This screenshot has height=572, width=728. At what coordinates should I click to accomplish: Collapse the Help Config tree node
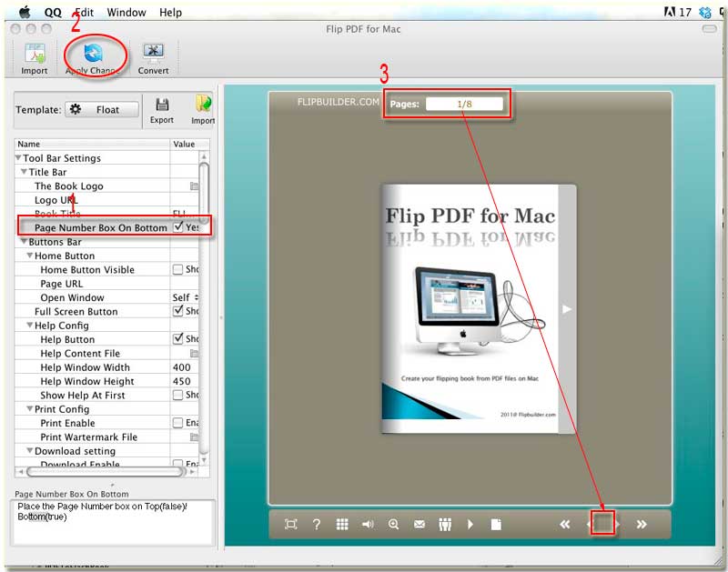coord(30,326)
